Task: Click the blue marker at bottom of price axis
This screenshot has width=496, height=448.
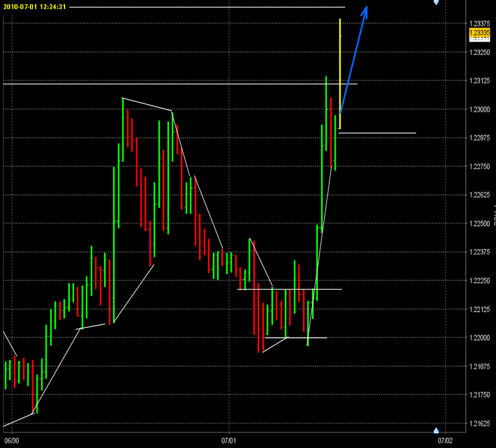Action: coord(436,430)
